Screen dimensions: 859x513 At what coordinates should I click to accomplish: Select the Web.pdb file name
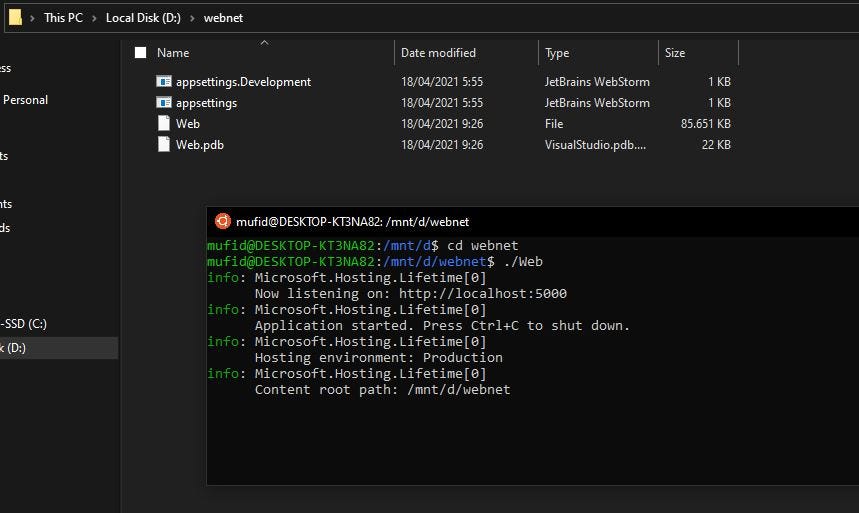(200, 145)
